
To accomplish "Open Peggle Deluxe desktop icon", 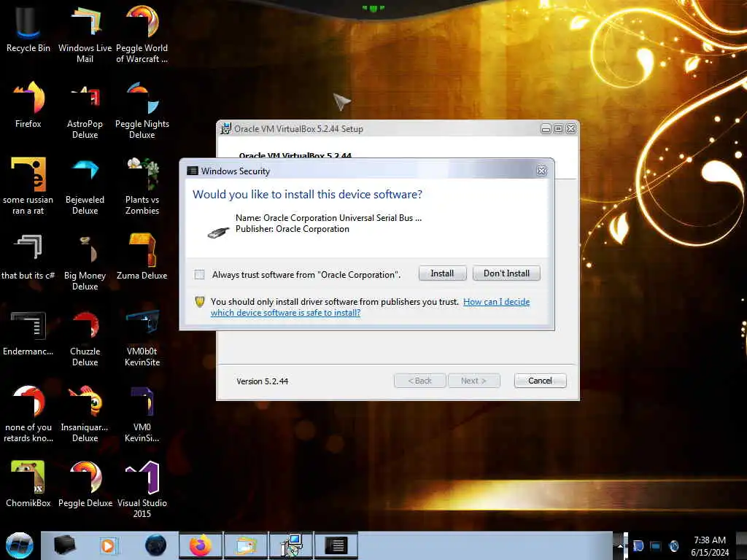I will (x=85, y=484).
